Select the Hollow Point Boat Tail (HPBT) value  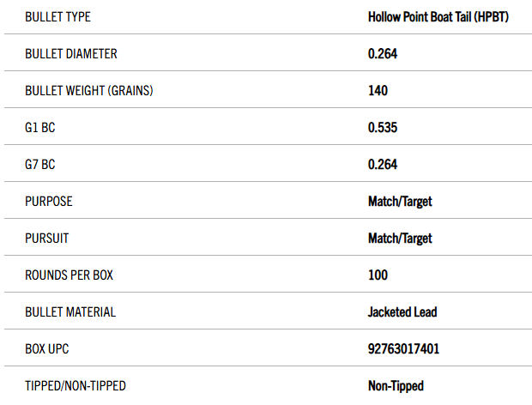point(438,16)
